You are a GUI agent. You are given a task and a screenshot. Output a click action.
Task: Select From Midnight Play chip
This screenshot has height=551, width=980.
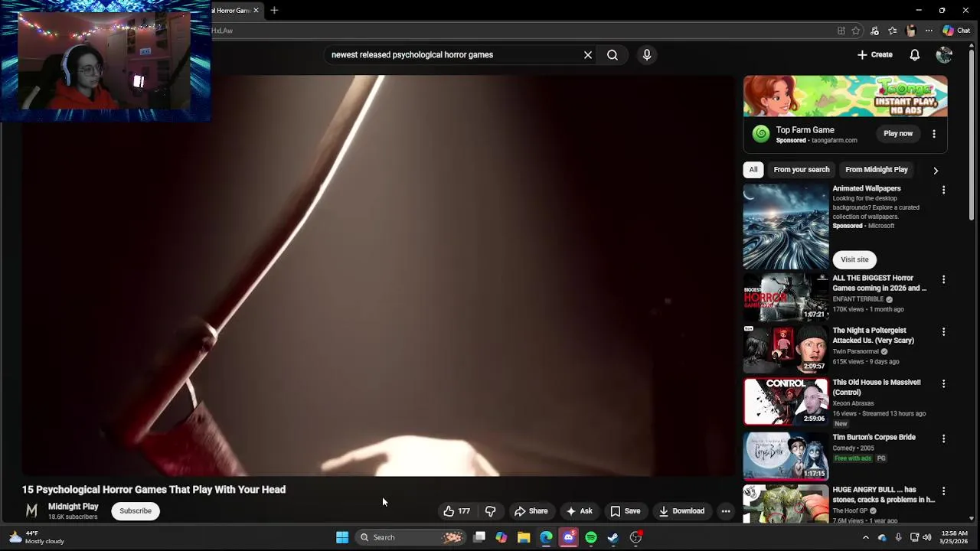[877, 170]
